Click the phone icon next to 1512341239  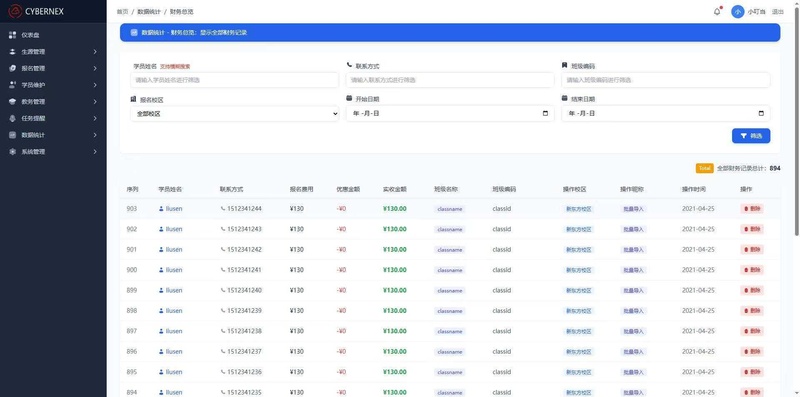pos(223,311)
